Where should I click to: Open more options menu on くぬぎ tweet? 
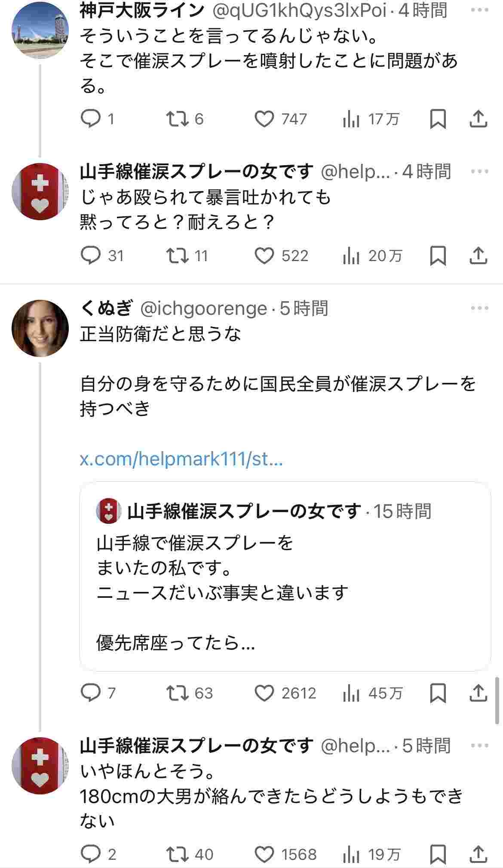(479, 308)
